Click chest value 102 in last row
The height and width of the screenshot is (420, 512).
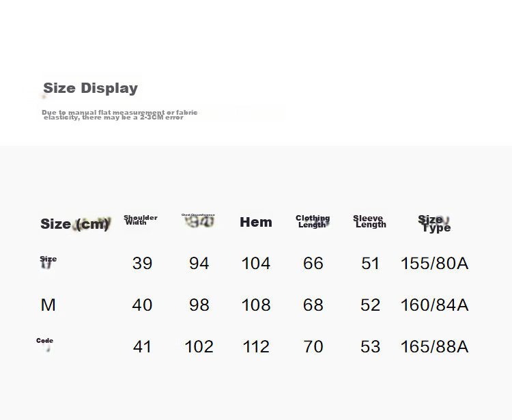pos(199,346)
